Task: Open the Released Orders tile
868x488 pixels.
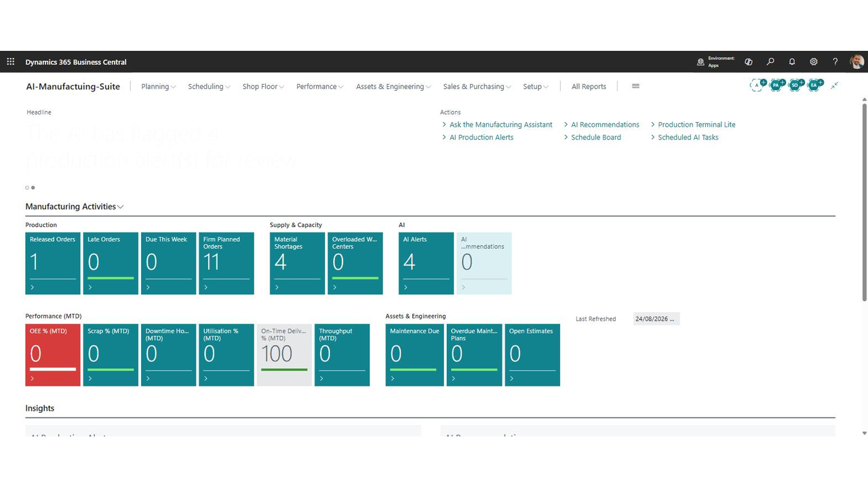Action: pyautogui.click(x=53, y=263)
